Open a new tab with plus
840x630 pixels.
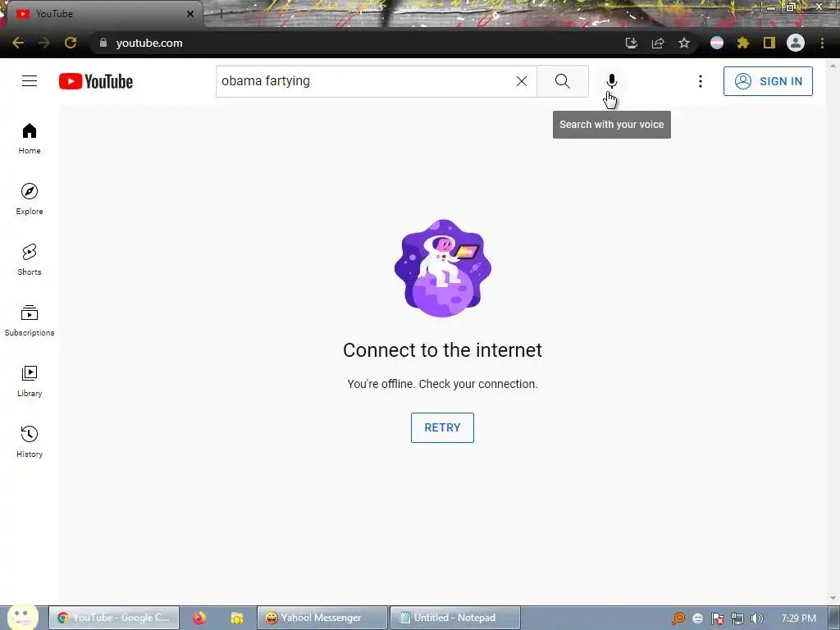[x=221, y=15]
